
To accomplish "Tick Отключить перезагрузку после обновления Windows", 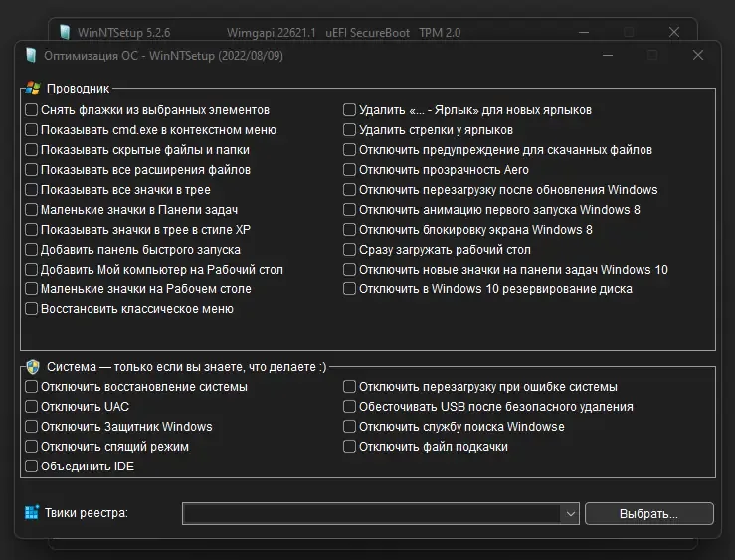I will coord(350,190).
